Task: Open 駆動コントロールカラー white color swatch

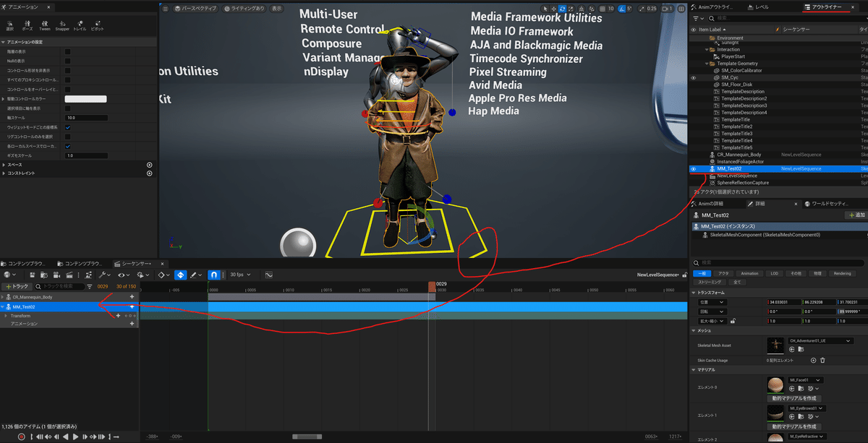Action: coord(85,98)
